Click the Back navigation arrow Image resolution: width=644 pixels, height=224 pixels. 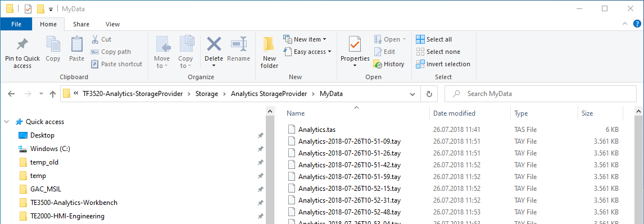click(11, 94)
